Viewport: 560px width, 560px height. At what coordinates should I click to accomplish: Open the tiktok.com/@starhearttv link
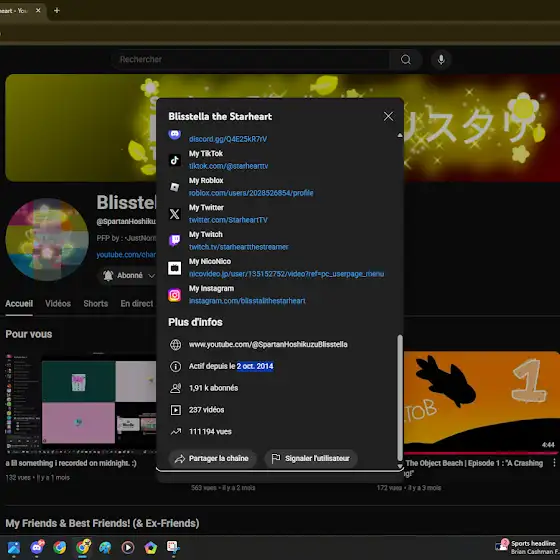tap(229, 166)
